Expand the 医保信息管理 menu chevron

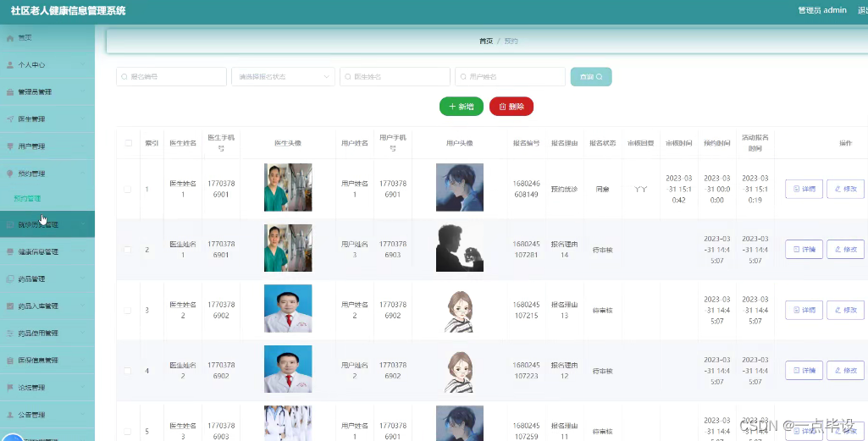point(82,361)
